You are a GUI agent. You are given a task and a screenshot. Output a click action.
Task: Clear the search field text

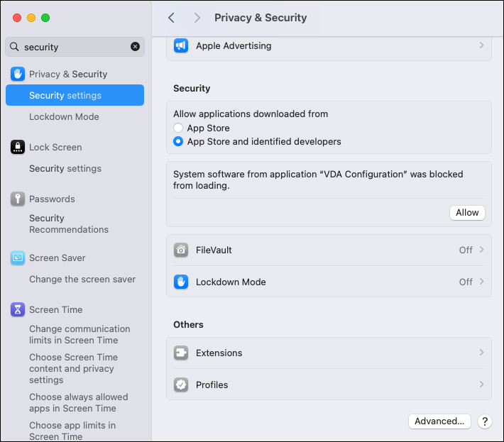pyautogui.click(x=135, y=47)
